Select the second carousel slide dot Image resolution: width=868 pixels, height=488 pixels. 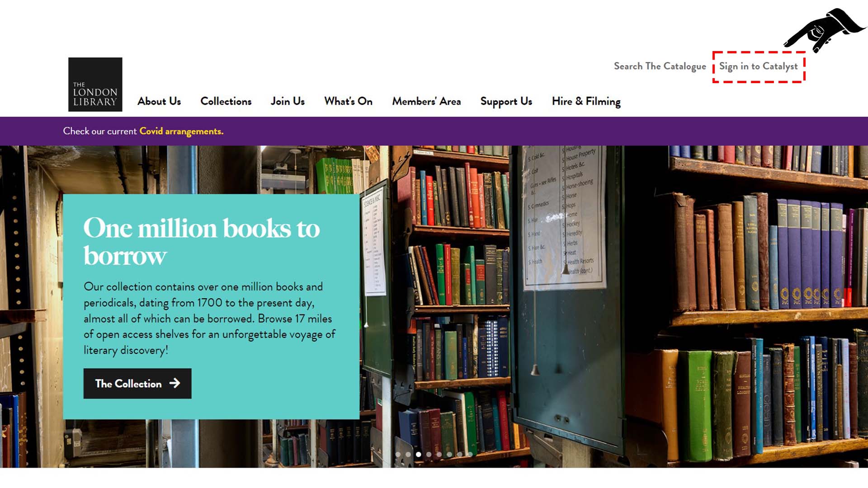tap(408, 455)
